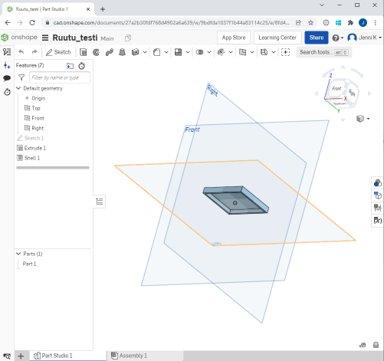The image size is (384, 361).
Task: Focus the Filter by name or type field
Action: [x=60, y=78]
